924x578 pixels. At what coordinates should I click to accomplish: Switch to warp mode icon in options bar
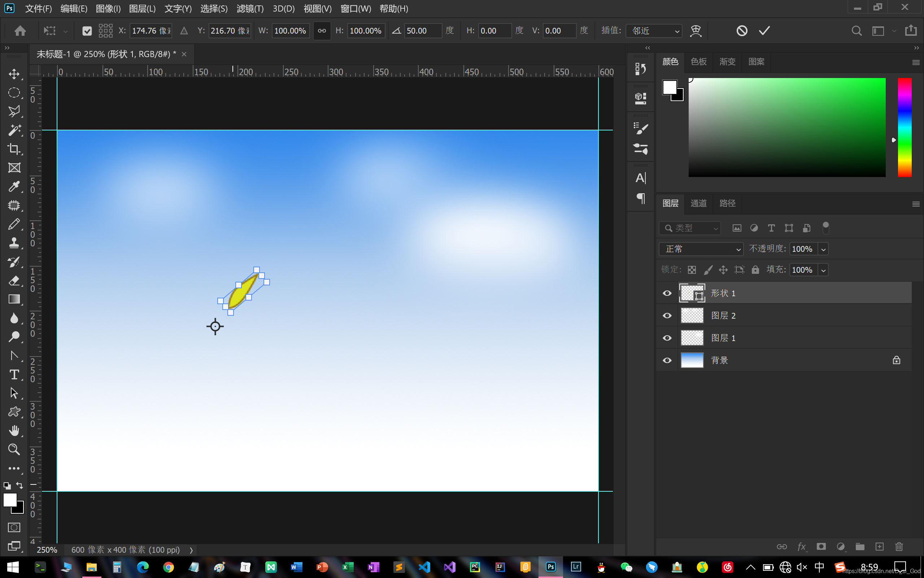pos(696,31)
